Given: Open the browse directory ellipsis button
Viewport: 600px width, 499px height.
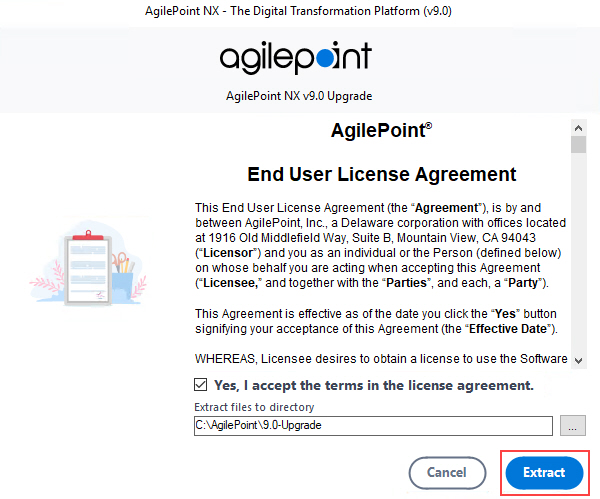Looking at the screenshot, I should 572,426.
